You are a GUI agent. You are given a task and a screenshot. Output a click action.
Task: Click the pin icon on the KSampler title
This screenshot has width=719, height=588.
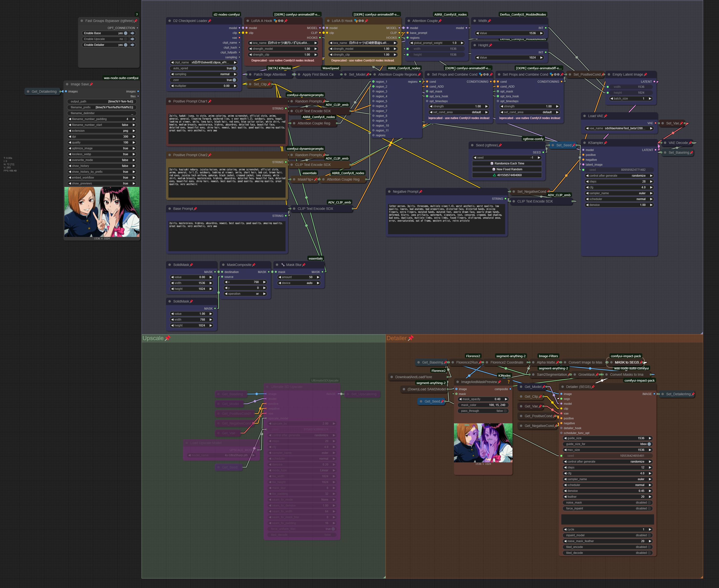pyautogui.click(x=606, y=143)
